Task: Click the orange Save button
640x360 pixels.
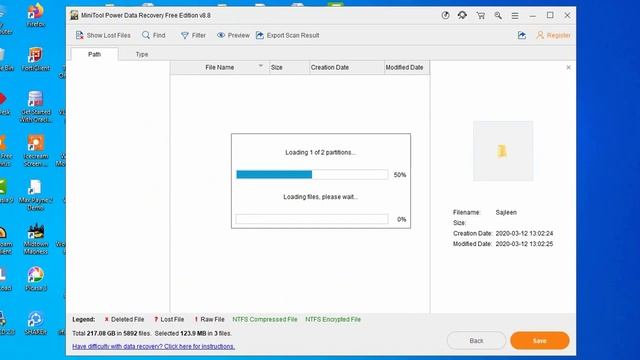Action: tap(540, 340)
